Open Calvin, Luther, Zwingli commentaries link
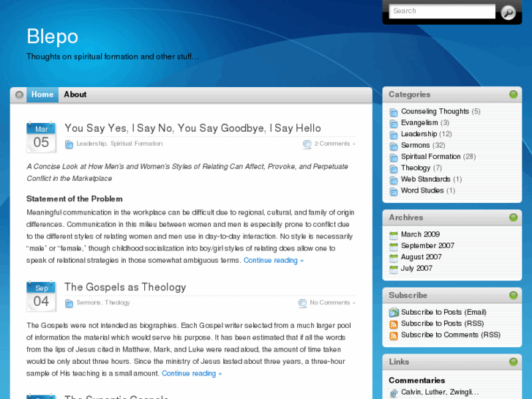This screenshot has width=532, height=399. [x=440, y=392]
